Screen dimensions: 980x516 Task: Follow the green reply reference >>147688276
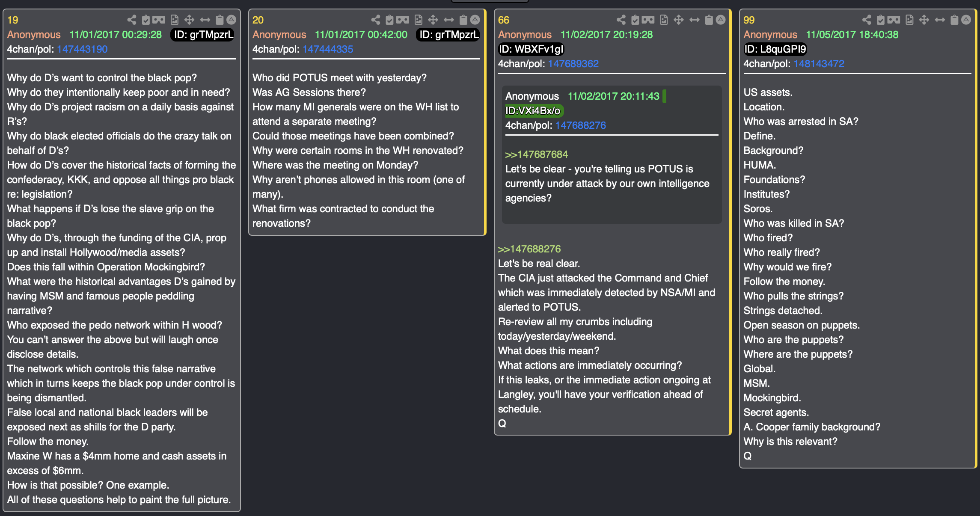point(529,249)
